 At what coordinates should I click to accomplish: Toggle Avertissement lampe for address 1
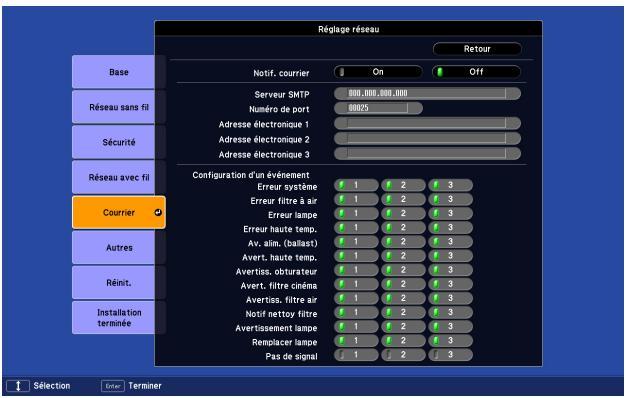[356, 327]
